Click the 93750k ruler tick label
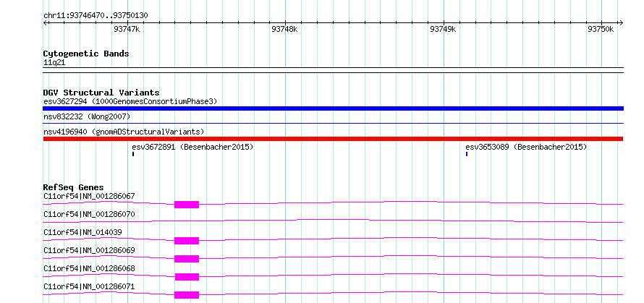The image size is (644, 303). pos(601,29)
